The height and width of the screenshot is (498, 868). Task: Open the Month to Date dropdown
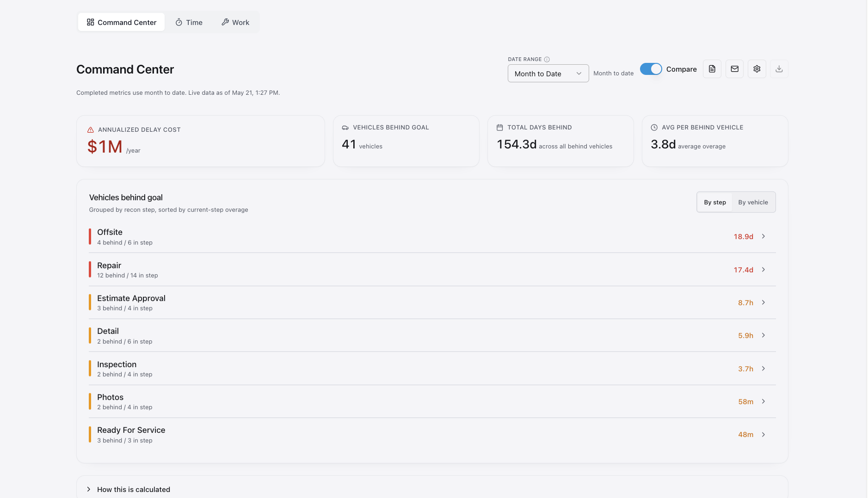click(548, 74)
